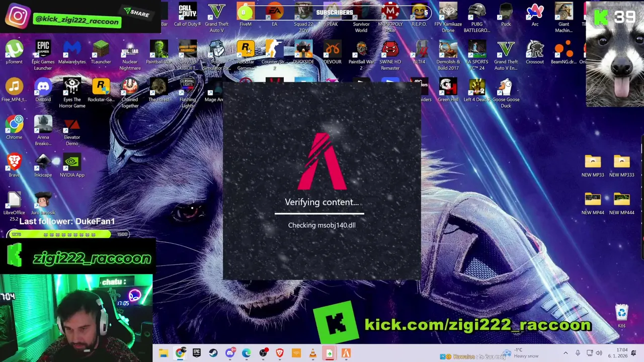Open Counter-Strike 2 desktop icon

(274, 56)
